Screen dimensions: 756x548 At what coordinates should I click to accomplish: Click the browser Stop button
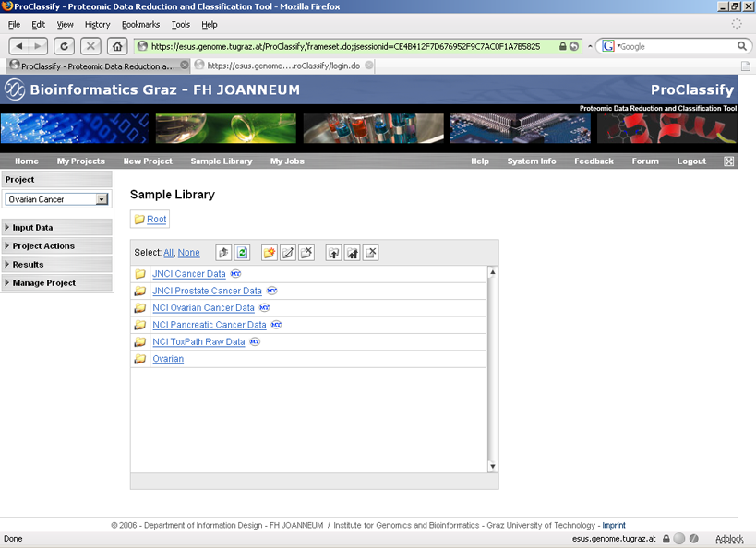[x=90, y=46]
